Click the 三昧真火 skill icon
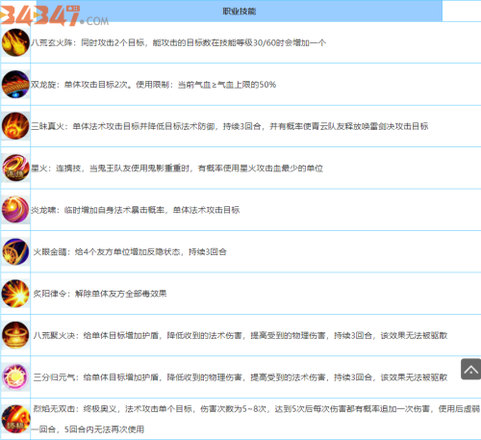 click(15, 126)
